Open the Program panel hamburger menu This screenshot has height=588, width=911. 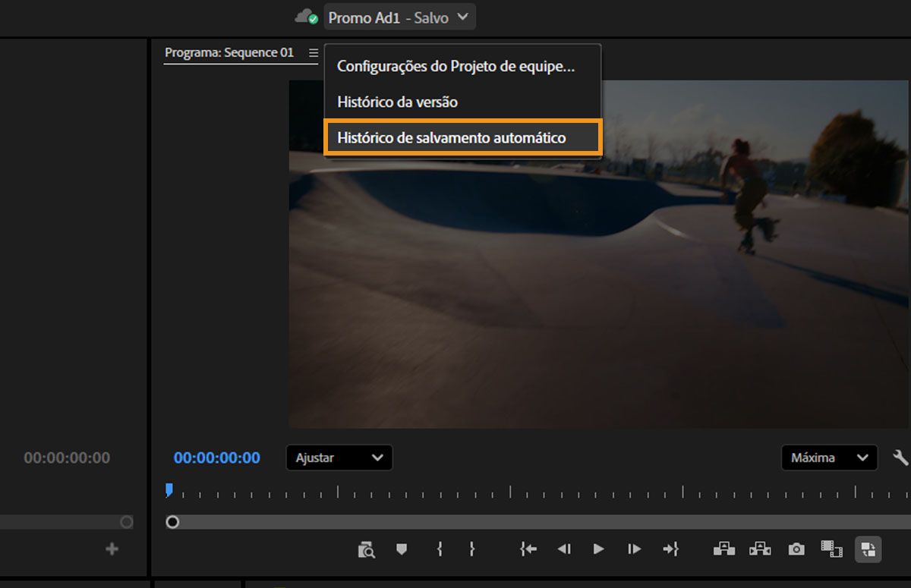[x=312, y=52]
